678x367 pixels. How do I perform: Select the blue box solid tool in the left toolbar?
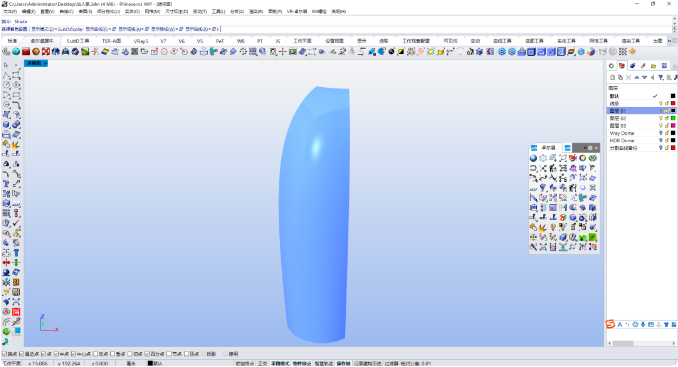6,124
